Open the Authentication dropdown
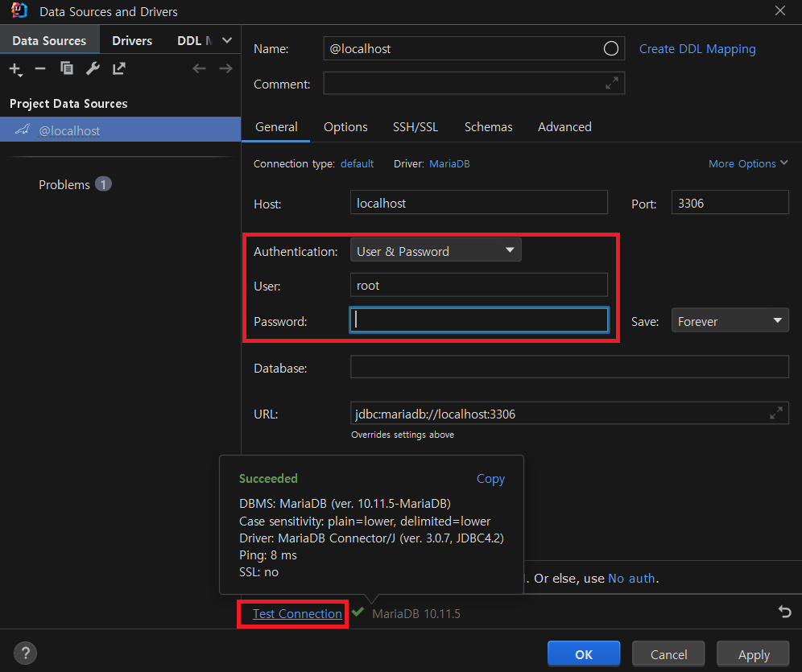802x672 pixels. (x=436, y=250)
